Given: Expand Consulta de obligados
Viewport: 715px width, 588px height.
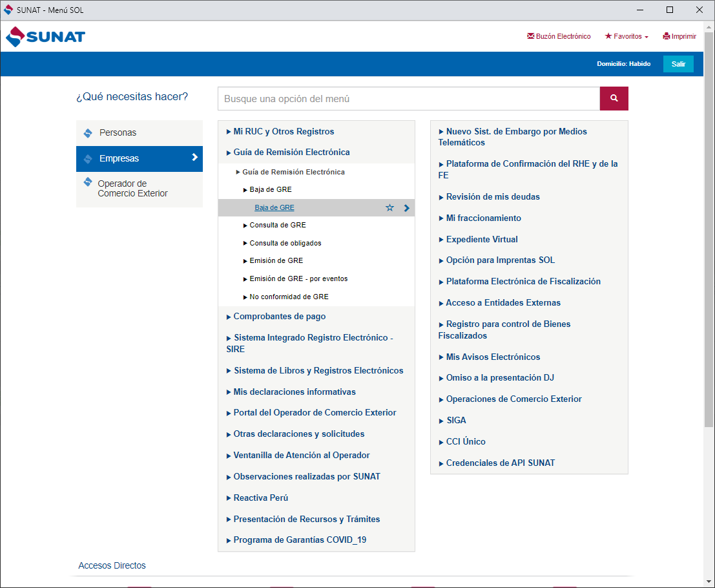Looking at the screenshot, I should [282, 243].
